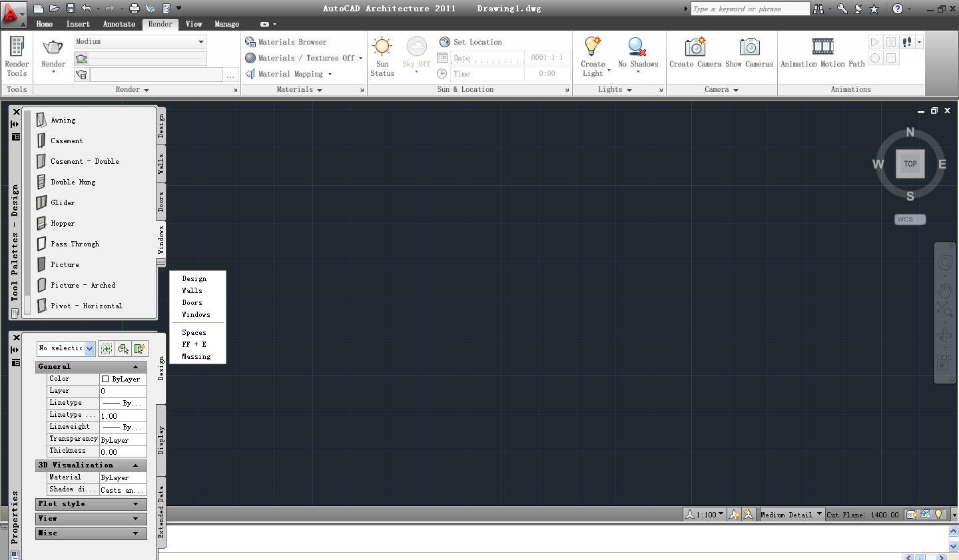The width and height of the screenshot is (959, 560).
Task: Click Material Mapping button
Action: tap(288, 74)
